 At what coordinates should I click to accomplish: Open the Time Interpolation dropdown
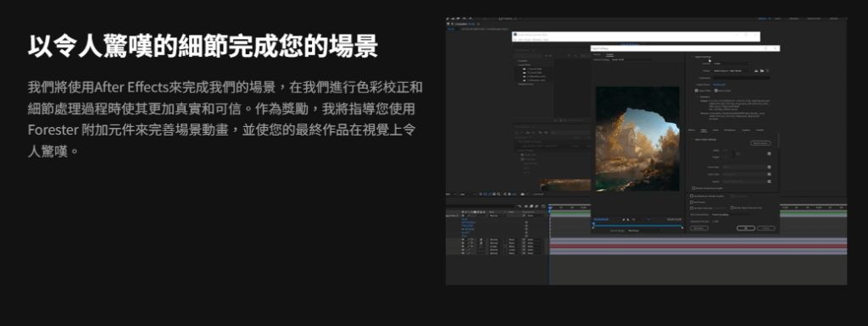(731, 214)
